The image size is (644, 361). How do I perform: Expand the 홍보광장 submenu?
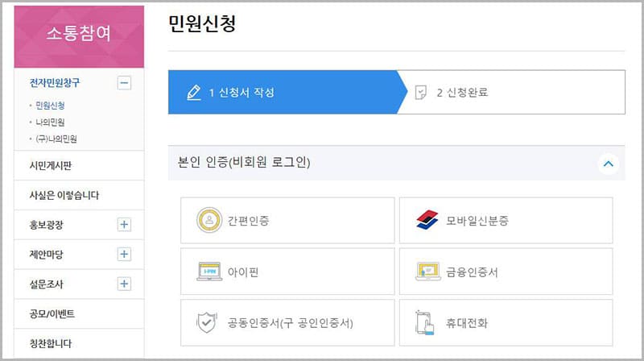click(124, 225)
